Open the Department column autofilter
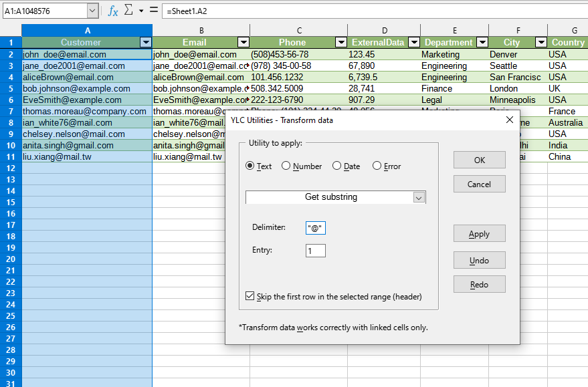Screen dimensions: 588x387 tap(482, 42)
